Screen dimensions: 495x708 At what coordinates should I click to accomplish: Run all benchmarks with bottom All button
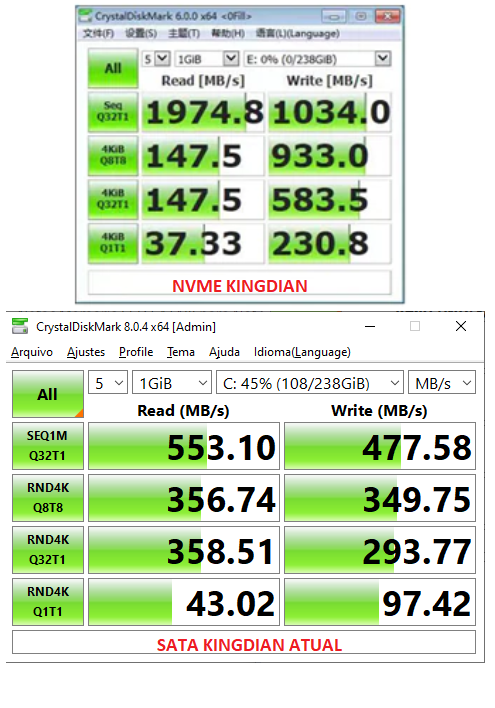pos(48,394)
